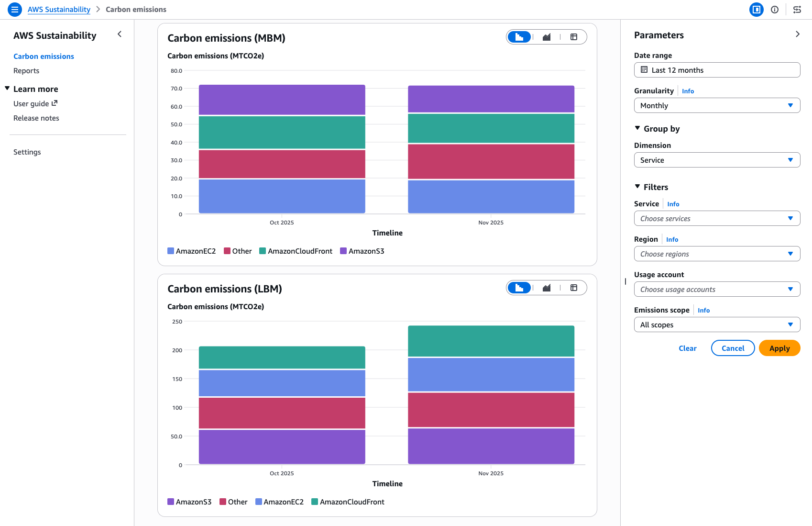This screenshot has width=812, height=526.
Task: Switch MBM chart to table view
Action: [574, 37]
